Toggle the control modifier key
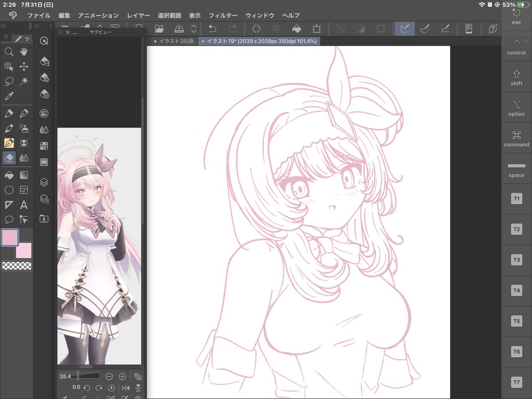The width and height of the screenshot is (532, 399). click(516, 47)
